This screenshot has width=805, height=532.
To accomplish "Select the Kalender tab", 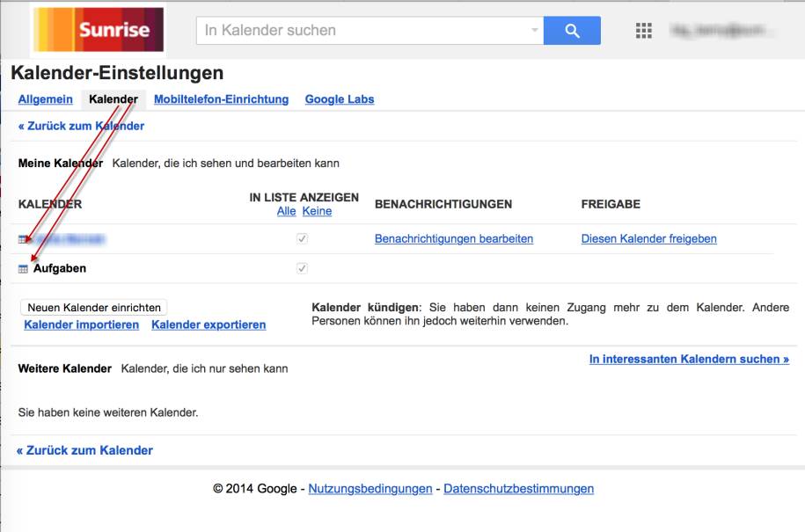I will click(x=113, y=99).
